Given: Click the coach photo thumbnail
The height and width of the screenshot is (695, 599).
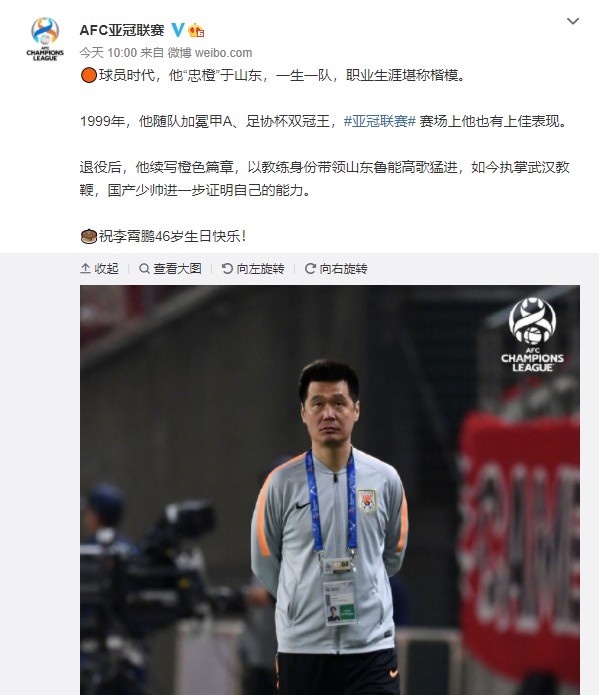Looking at the screenshot, I should [330, 490].
